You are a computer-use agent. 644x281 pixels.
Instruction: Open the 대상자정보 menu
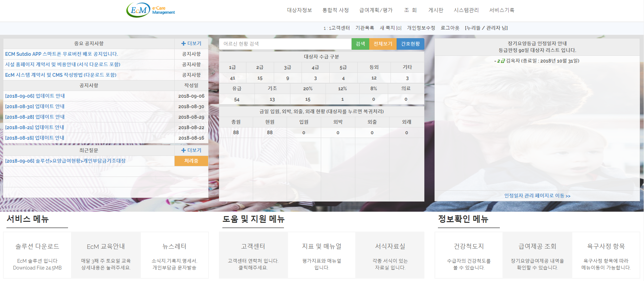tap(299, 10)
